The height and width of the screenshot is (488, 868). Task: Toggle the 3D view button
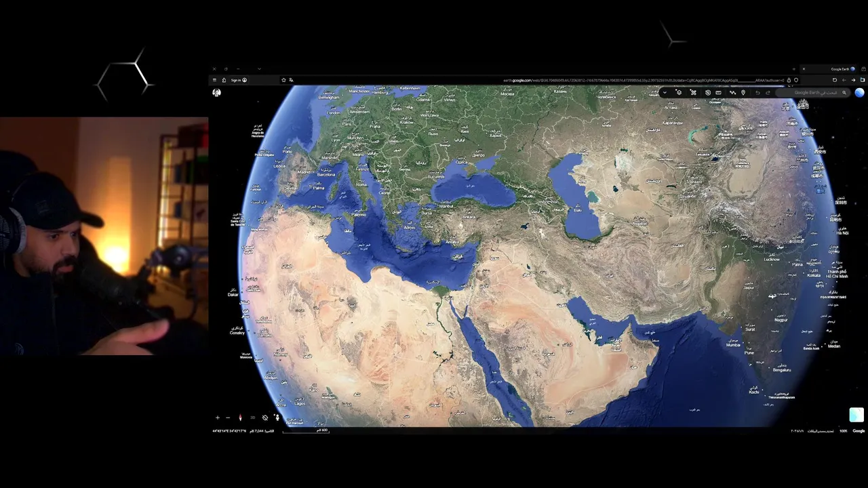[252, 418]
